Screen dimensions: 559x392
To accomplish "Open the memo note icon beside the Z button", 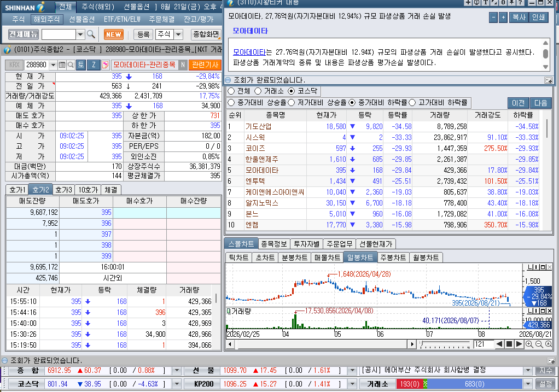I will pos(105,65).
